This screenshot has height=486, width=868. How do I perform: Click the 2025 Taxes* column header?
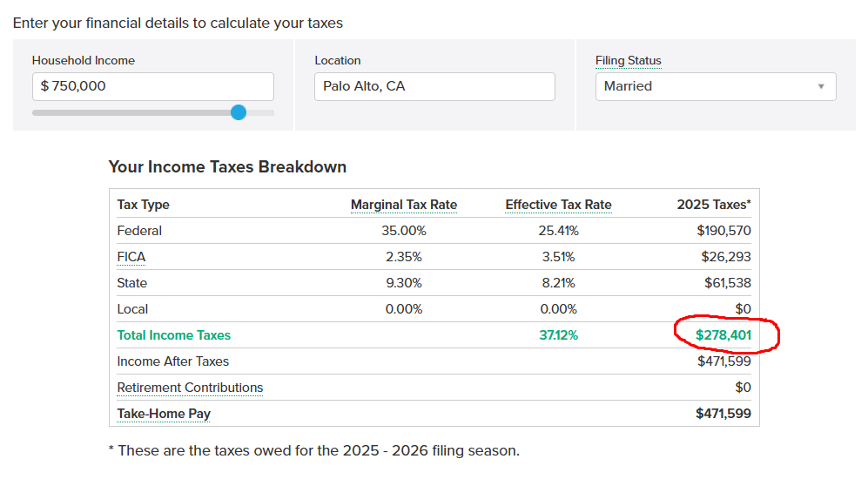pyautogui.click(x=713, y=205)
